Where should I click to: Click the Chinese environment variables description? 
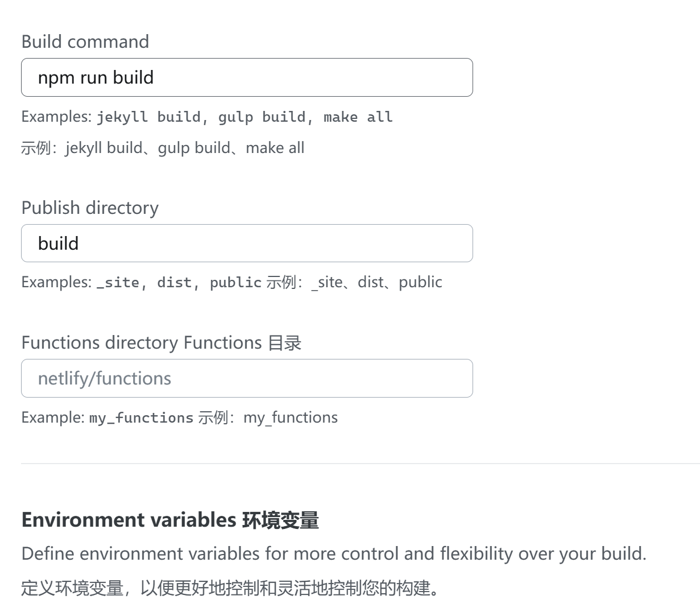coord(230,588)
